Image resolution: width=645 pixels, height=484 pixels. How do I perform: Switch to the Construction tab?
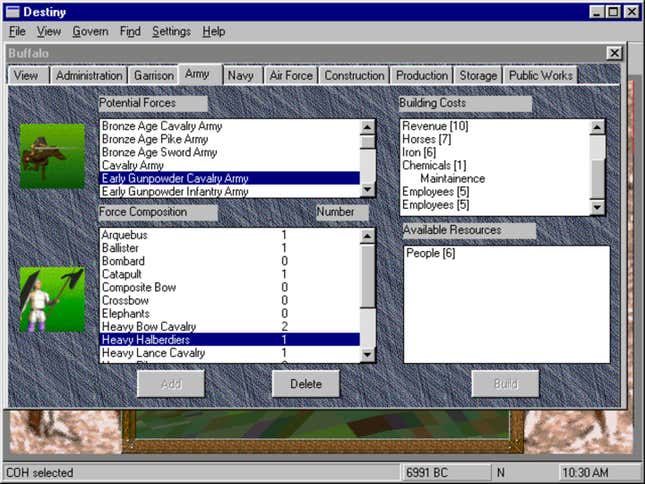(354, 76)
